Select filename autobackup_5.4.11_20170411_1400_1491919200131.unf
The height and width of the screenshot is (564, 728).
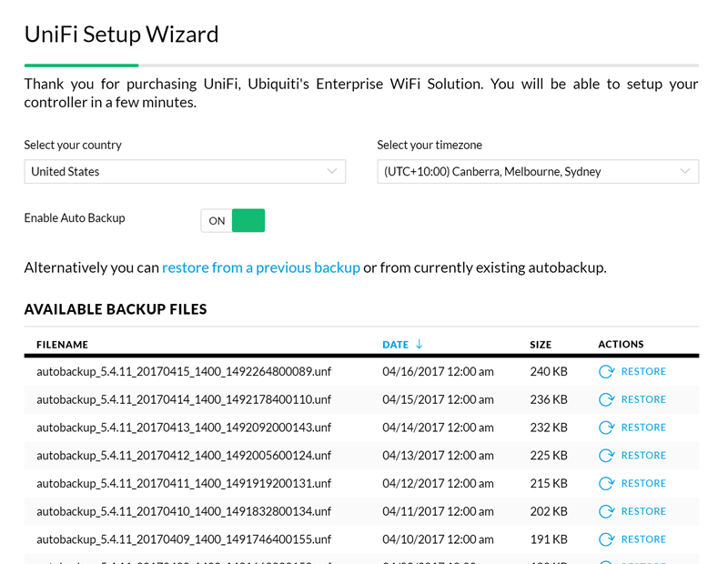click(184, 483)
